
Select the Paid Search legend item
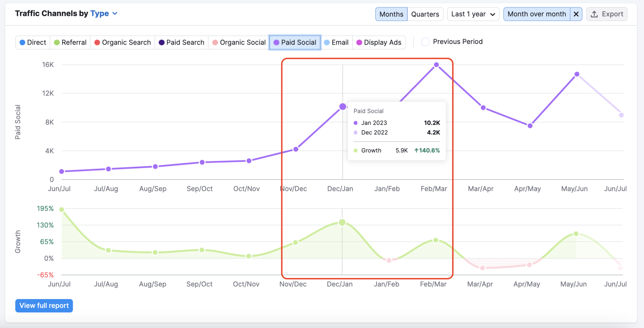coord(181,42)
